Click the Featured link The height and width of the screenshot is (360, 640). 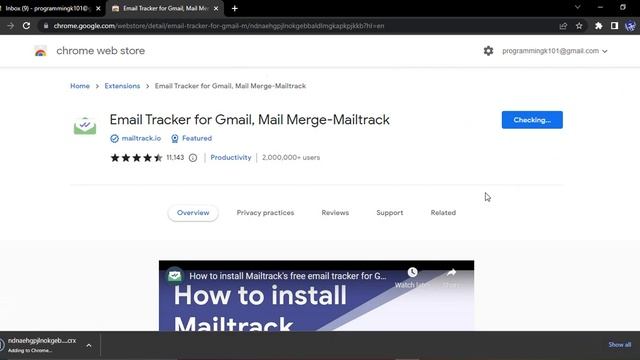click(197, 138)
